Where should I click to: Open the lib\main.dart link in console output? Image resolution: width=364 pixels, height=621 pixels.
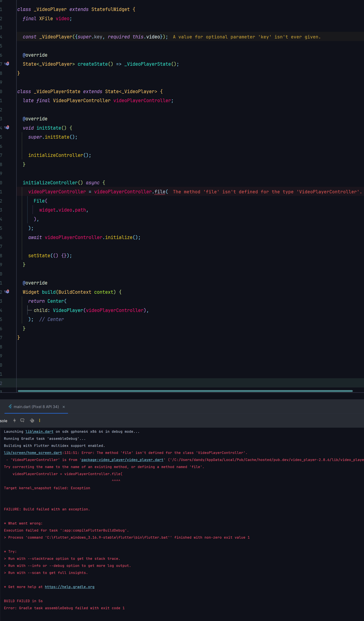pyautogui.click(x=39, y=432)
